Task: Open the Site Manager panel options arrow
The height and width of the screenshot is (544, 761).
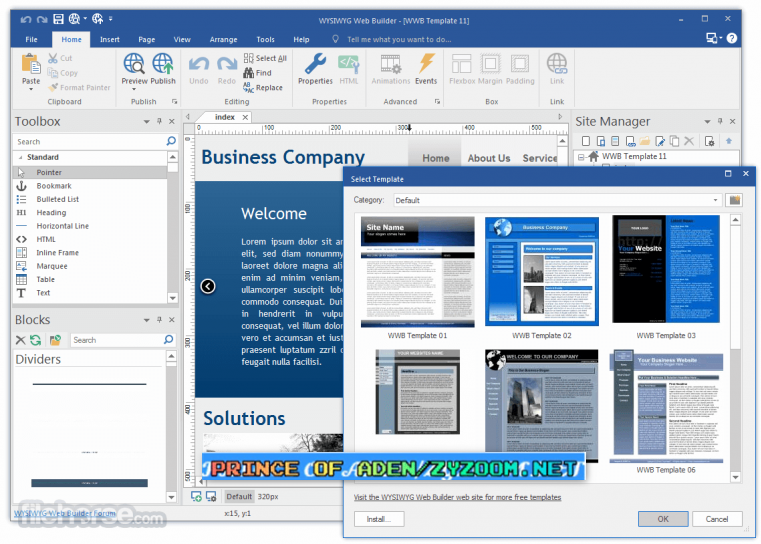Action: tap(707, 121)
